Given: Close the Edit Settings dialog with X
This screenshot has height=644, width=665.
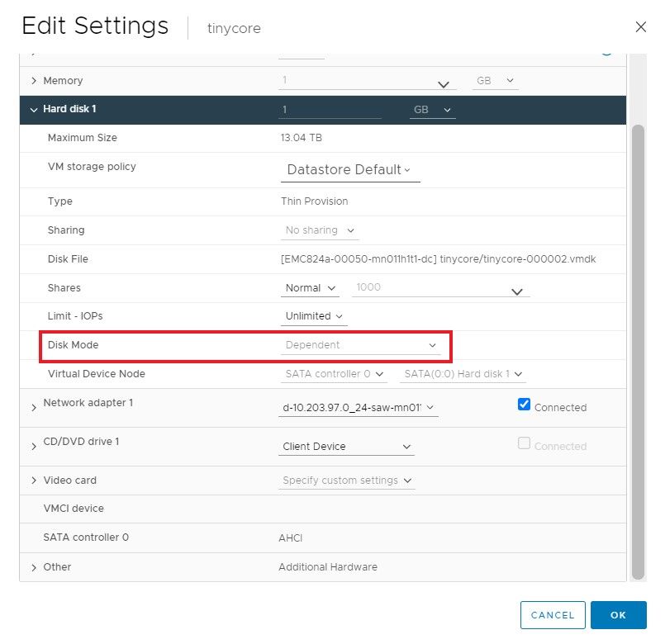Looking at the screenshot, I should pyautogui.click(x=640, y=26).
